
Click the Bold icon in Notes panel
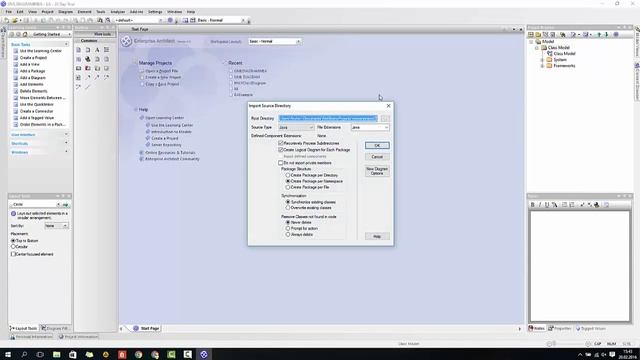[x=532, y=205]
